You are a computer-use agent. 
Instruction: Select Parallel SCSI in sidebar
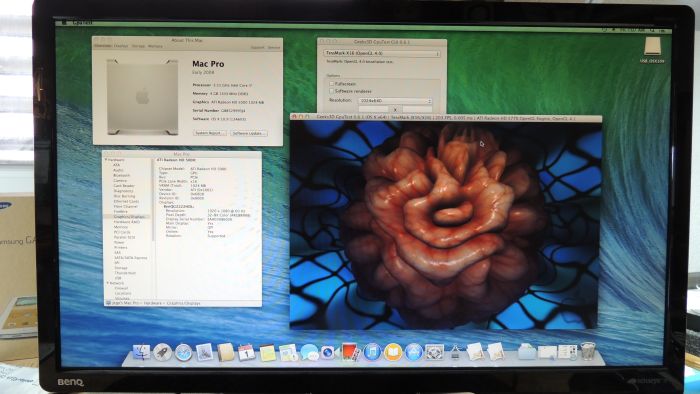(x=124, y=237)
